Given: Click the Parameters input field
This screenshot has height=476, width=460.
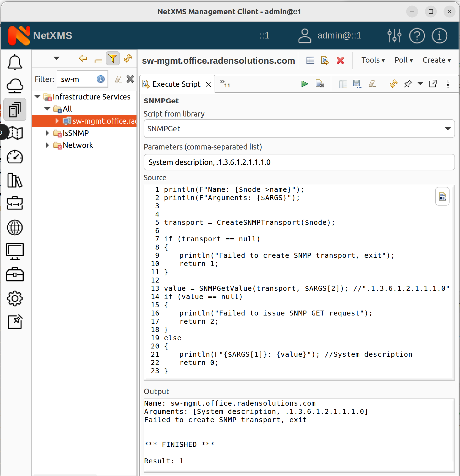Looking at the screenshot, I should point(299,162).
